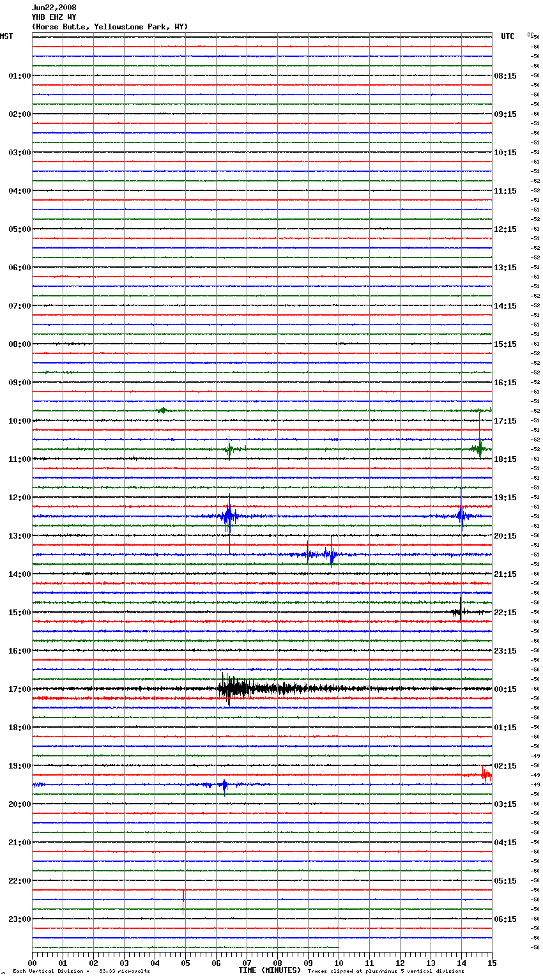The height and width of the screenshot is (980, 543).
Task: Click the UTC column header
Action: tap(508, 36)
